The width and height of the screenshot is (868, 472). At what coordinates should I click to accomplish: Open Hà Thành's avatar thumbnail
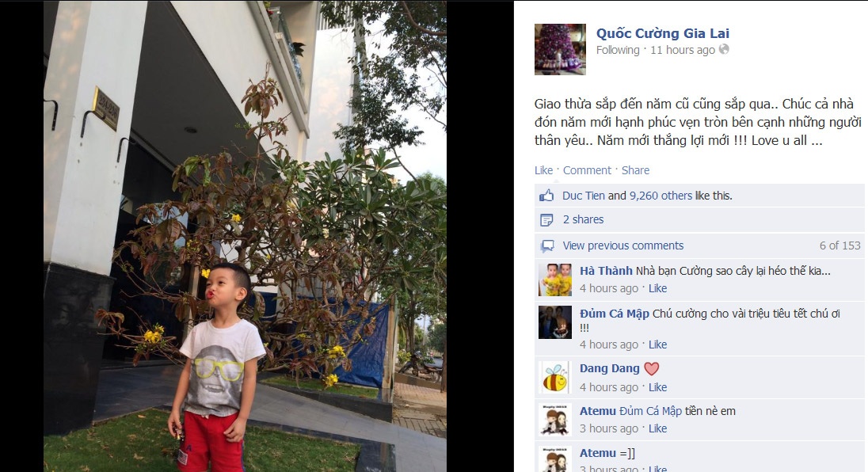point(554,280)
